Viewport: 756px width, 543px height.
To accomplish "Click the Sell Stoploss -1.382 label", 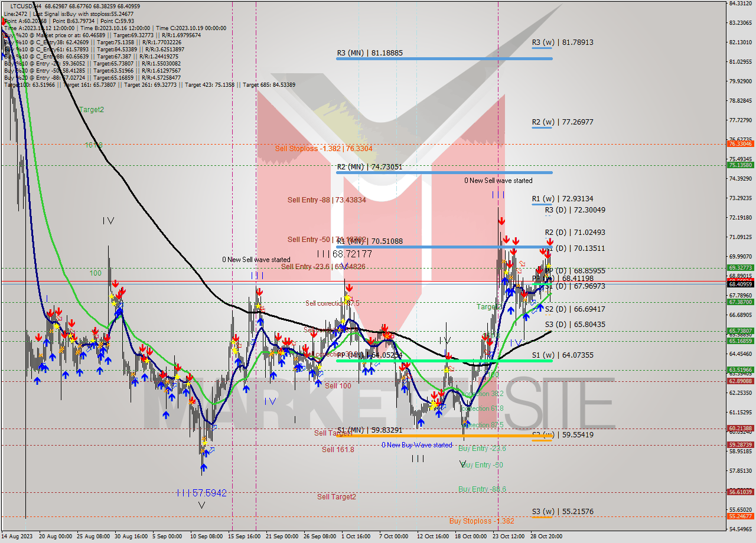I will tap(324, 148).
